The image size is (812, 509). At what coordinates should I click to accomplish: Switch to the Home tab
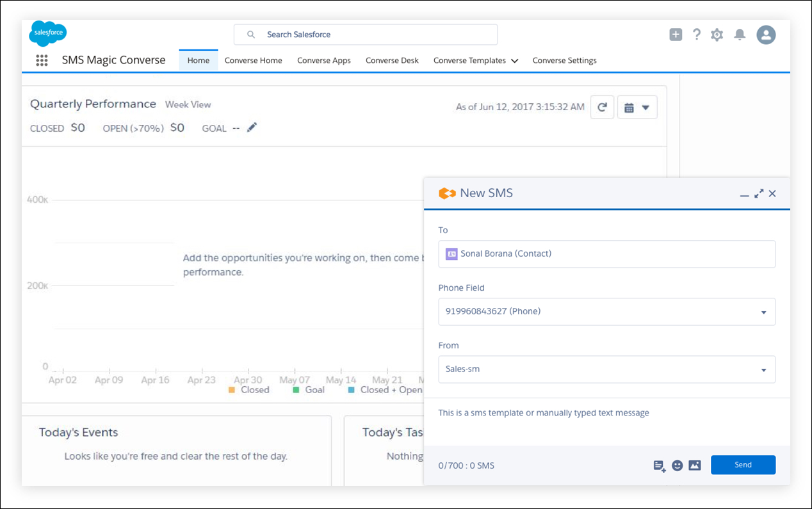click(x=199, y=60)
